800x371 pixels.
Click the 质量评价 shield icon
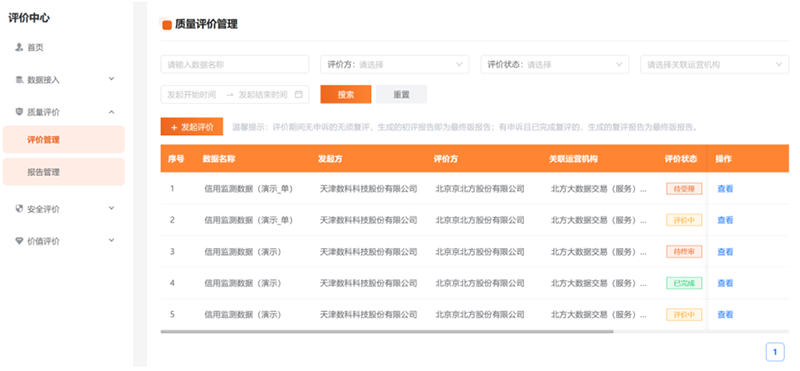click(19, 112)
